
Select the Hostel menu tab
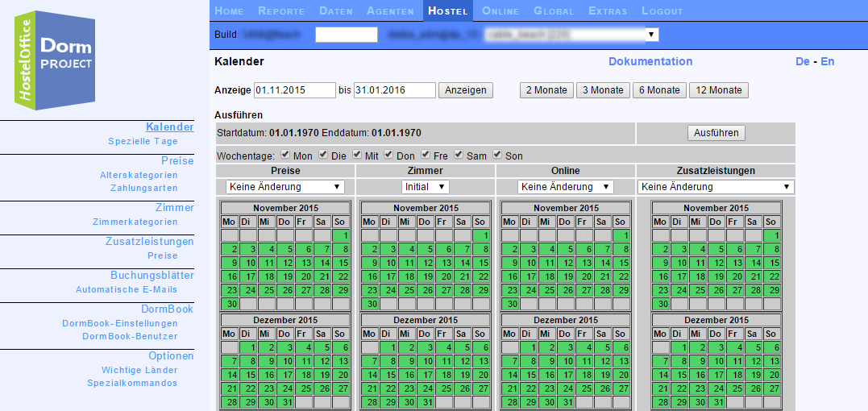pyautogui.click(x=448, y=10)
